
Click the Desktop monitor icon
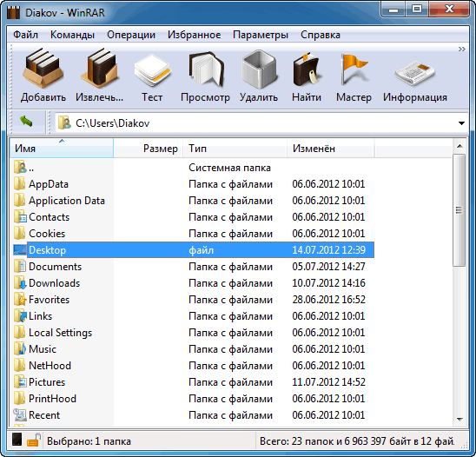click(x=20, y=250)
